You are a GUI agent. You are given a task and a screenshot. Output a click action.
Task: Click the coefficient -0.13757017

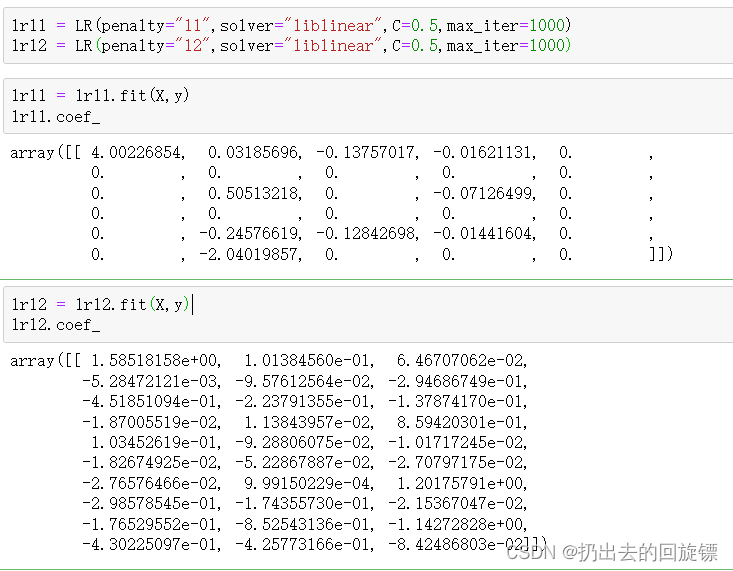tap(365, 152)
